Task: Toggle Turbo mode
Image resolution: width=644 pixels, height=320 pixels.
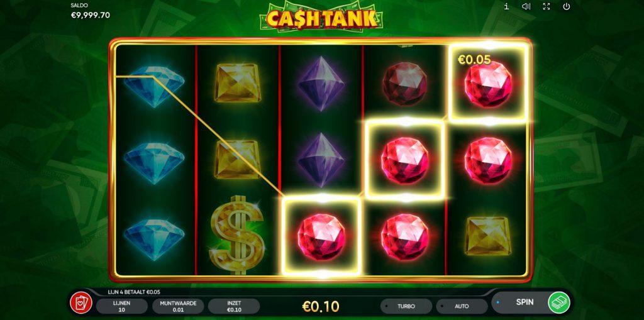Action: [x=406, y=306]
